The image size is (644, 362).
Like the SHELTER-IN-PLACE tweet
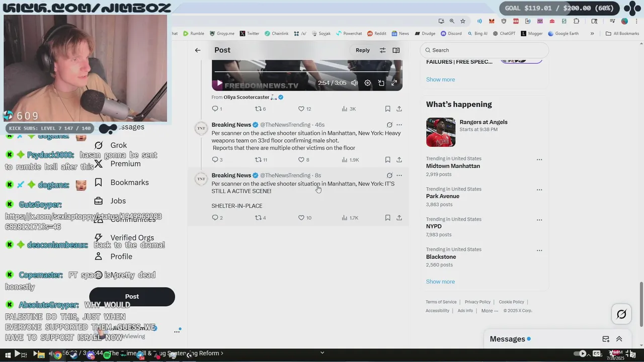click(x=301, y=218)
